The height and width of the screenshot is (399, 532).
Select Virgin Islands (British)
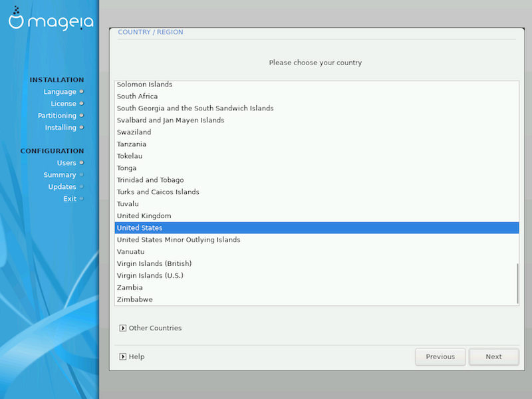pyautogui.click(x=317, y=263)
